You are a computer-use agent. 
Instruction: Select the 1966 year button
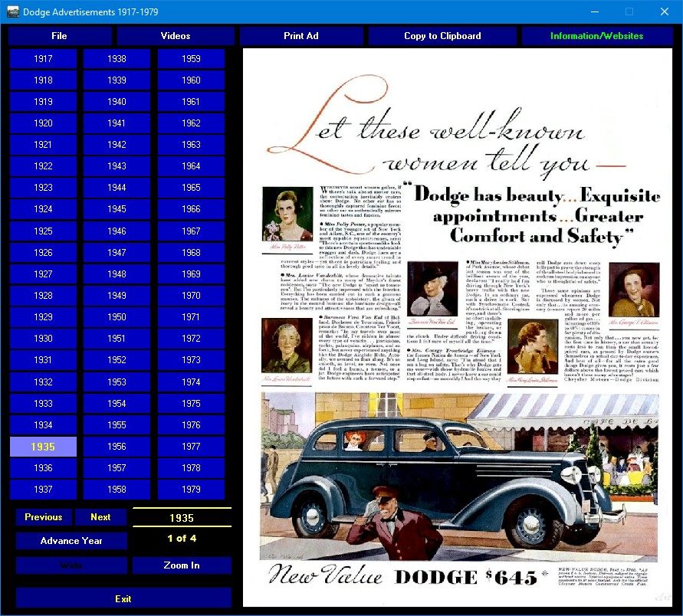(x=191, y=209)
